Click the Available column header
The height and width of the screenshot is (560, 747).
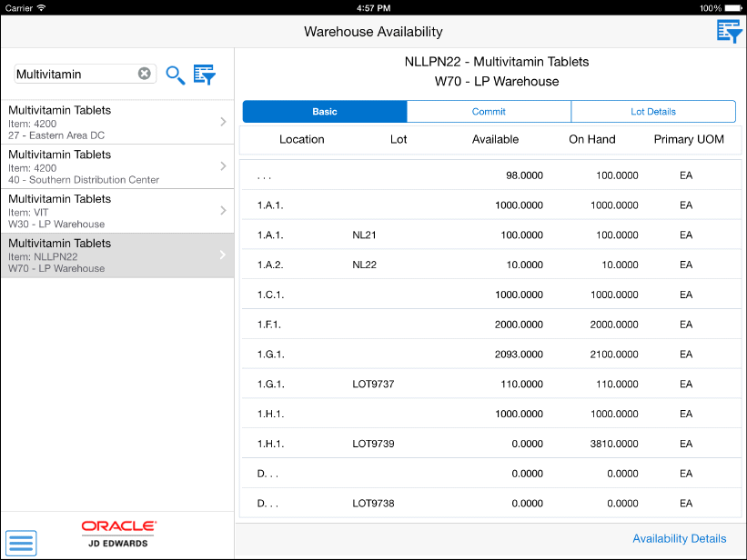coord(495,139)
